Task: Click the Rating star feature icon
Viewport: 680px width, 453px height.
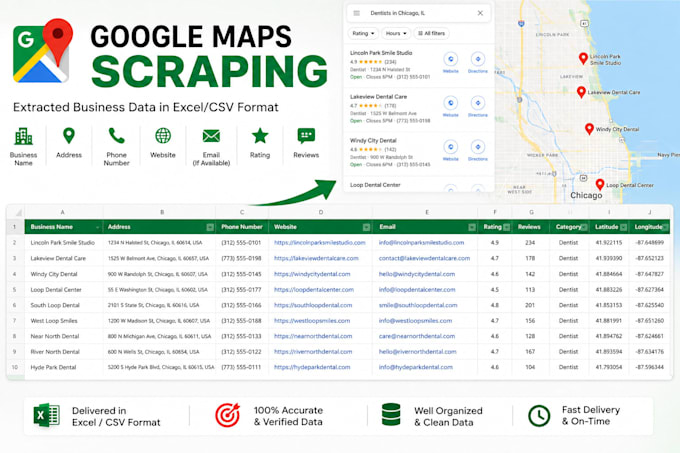Action: point(260,136)
